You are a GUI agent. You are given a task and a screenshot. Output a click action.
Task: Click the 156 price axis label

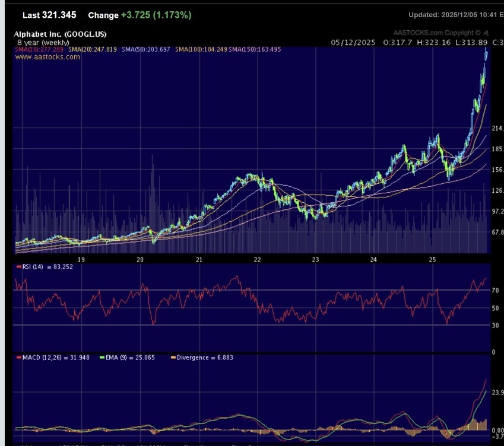[x=497, y=170]
